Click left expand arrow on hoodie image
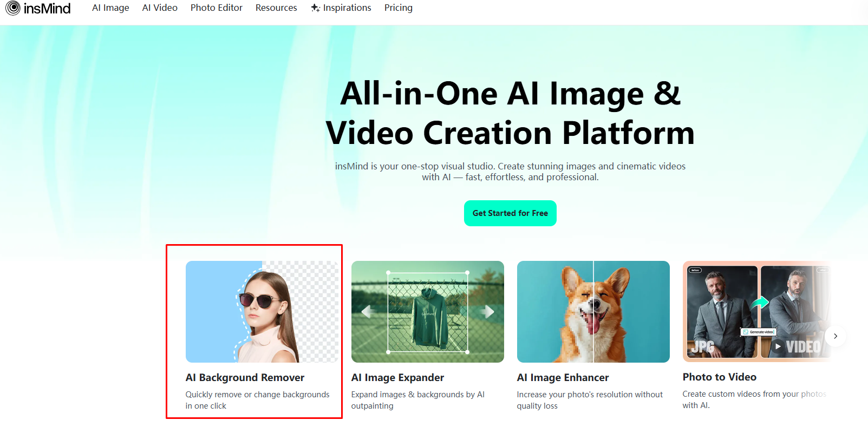The height and width of the screenshot is (433, 868). (367, 312)
